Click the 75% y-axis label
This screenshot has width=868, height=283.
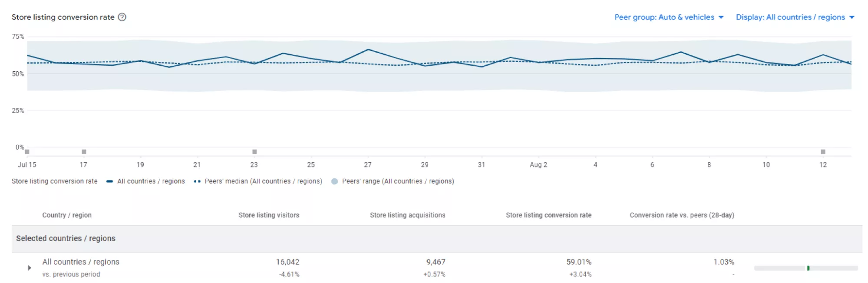click(18, 37)
